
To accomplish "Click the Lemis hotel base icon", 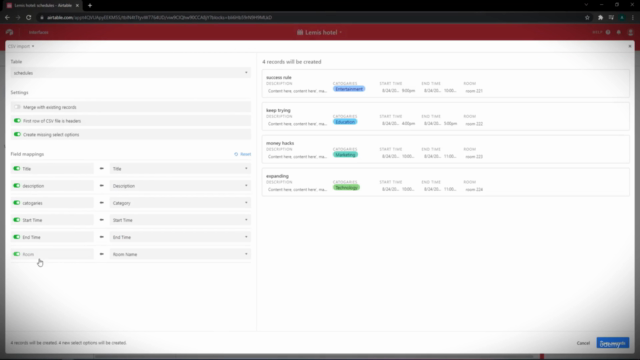I will tap(300, 32).
